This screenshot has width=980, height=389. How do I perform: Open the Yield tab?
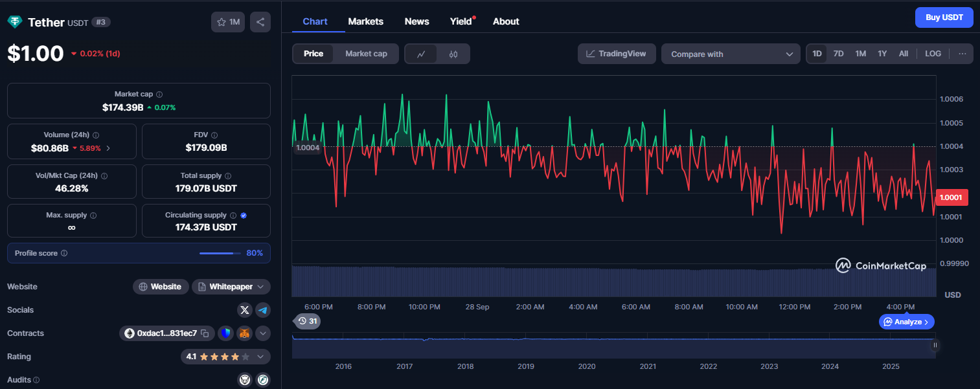(462, 21)
